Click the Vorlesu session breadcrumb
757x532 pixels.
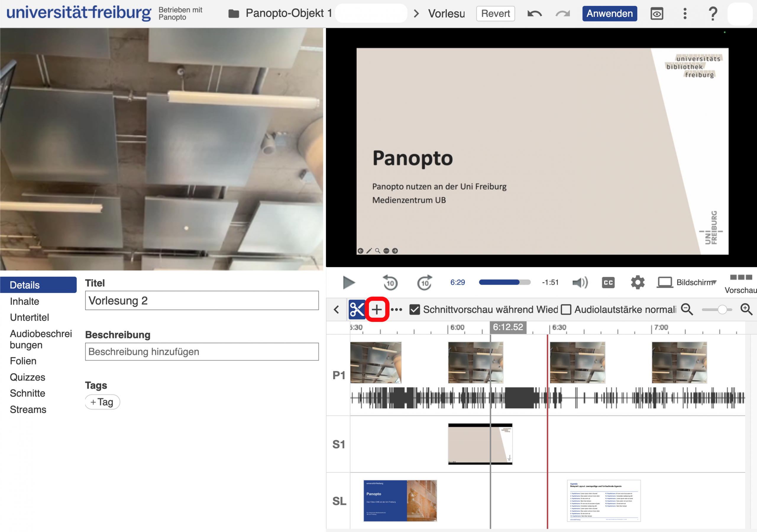click(447, 14)
